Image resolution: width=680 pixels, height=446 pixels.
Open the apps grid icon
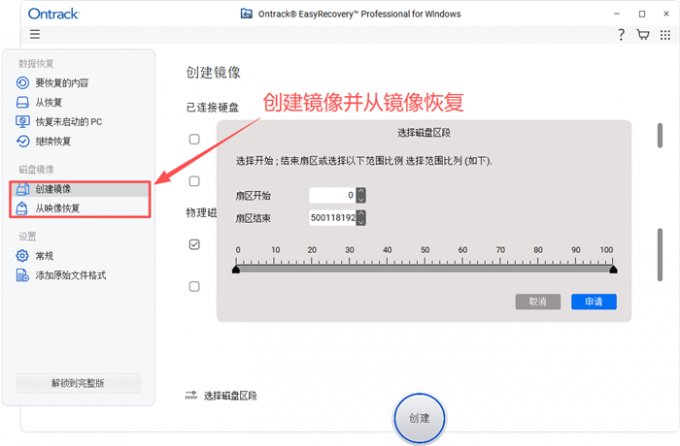tap(665, 35)
